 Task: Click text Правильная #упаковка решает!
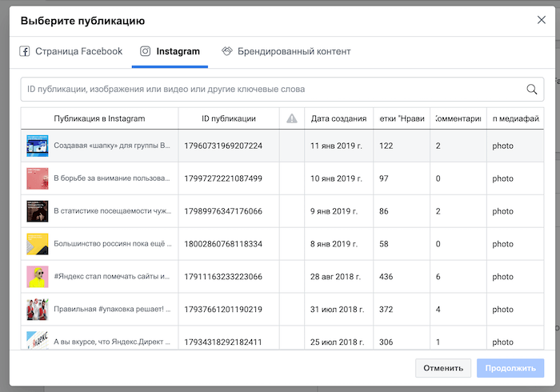[x=112, y=309]
